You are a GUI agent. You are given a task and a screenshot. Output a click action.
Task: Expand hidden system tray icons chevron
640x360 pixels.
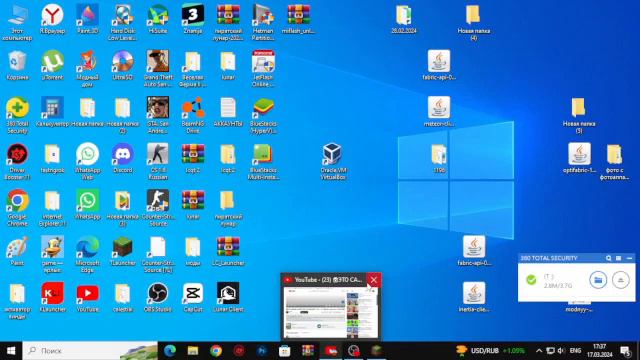(x=539, y=351)
